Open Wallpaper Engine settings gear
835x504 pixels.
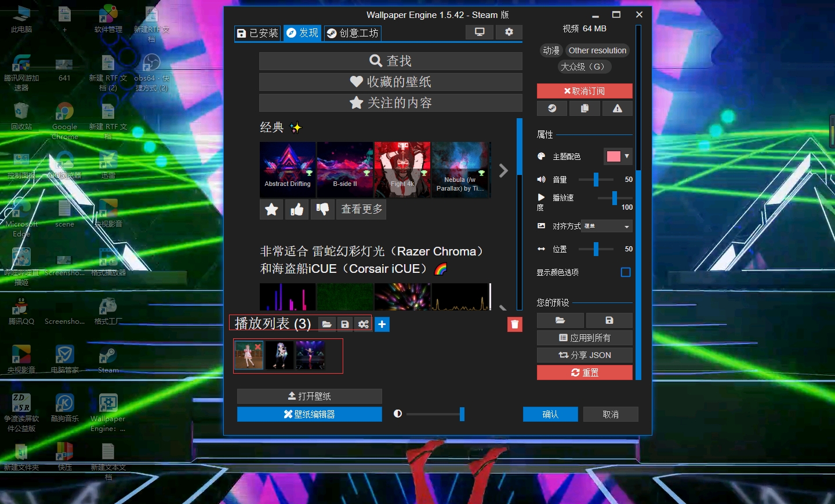tap(509, 32)
